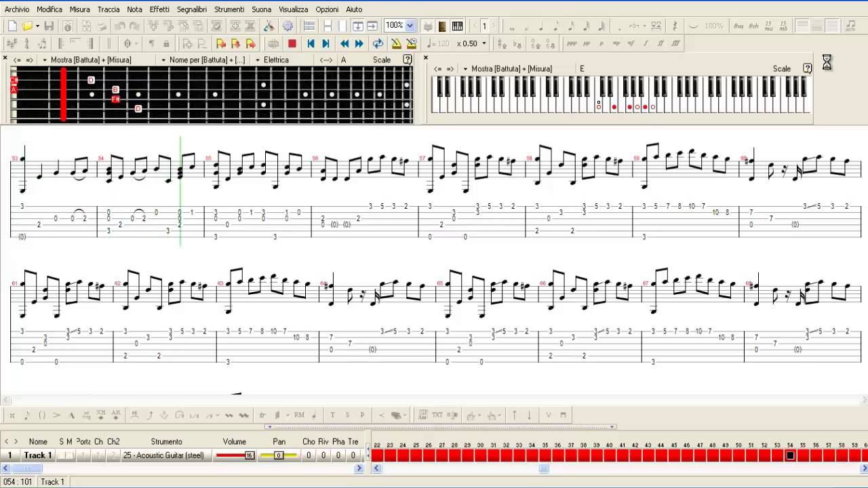868x488 pixels.
Task: Open the tuplet options dropdown arrow
Action: click(x=644, y=26)
